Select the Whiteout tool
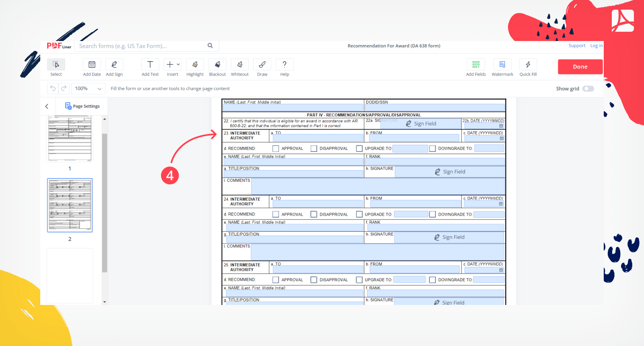 (240, 68)
